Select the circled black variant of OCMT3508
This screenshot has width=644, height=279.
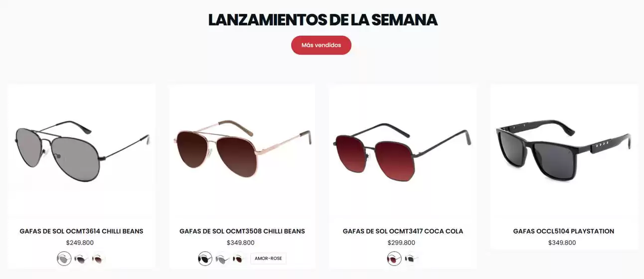205,259
